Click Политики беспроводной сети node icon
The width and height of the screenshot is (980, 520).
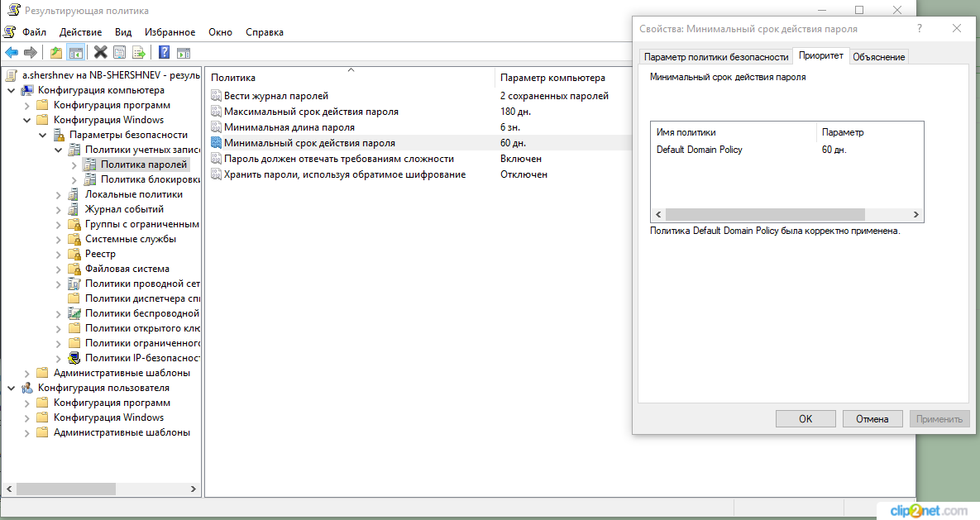74,313
